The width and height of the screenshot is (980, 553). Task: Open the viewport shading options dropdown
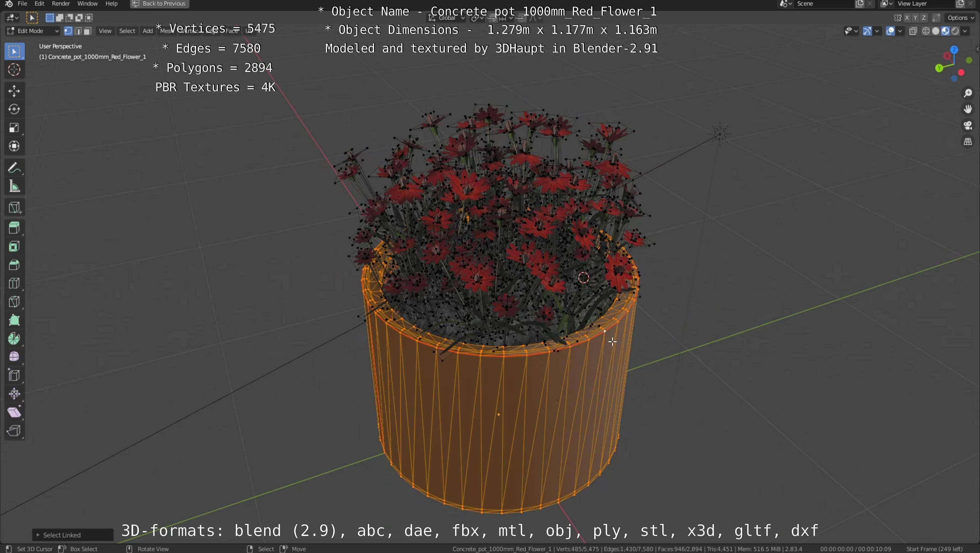[965, 31]
